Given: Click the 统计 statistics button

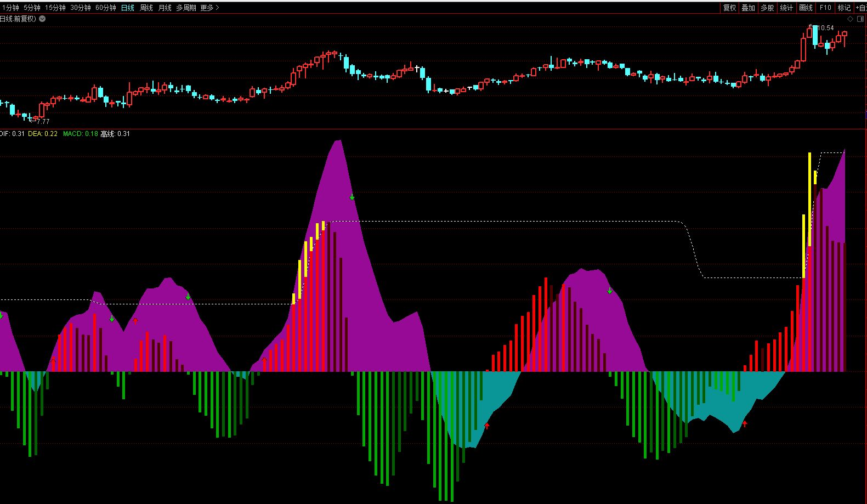Looking at the screenshot, I should click(786, 8).
